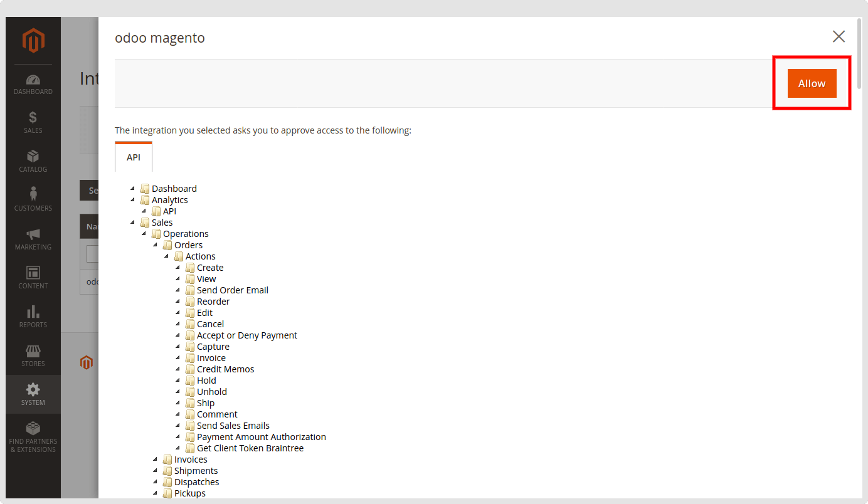The height and width of the screenshot is (504, 868).
Task: Select the API tab
Action: (x=134, y=157)
